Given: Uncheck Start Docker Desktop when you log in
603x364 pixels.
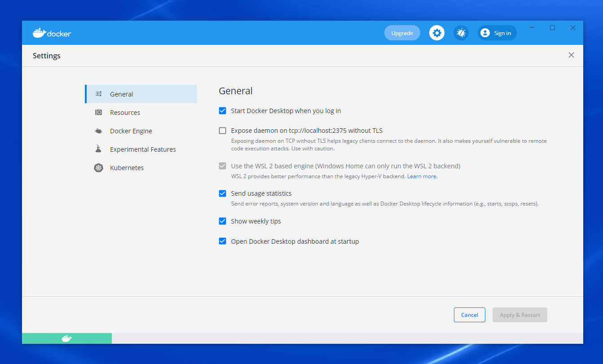Looking at the screenshot, I should (x=222, y=111).
